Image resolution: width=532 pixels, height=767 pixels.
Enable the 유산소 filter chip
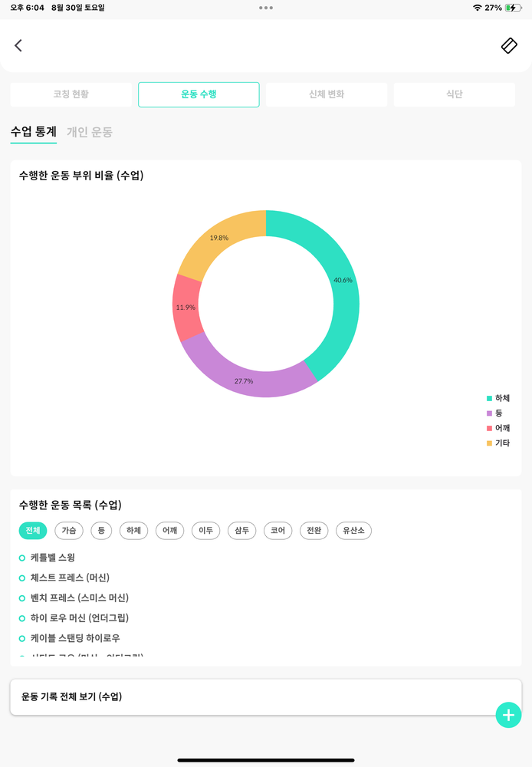353,531
